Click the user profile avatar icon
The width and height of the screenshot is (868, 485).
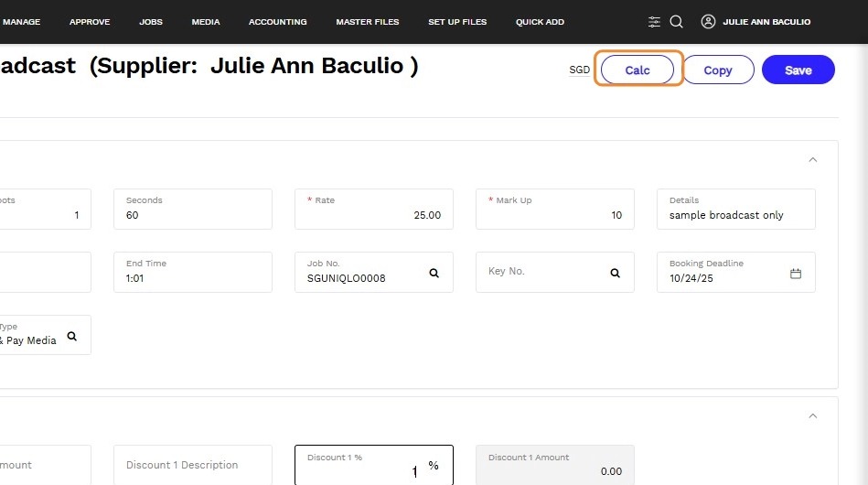[707, 22]
